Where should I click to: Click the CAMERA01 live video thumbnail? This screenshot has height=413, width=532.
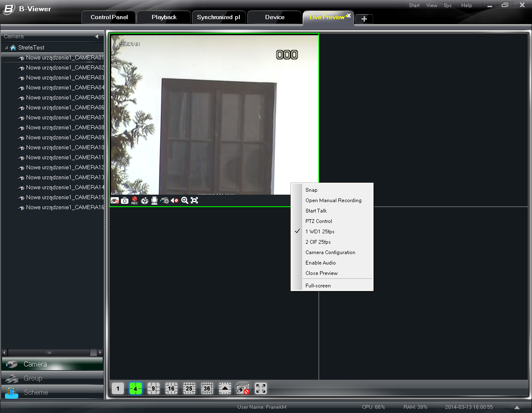click(214, 114)
